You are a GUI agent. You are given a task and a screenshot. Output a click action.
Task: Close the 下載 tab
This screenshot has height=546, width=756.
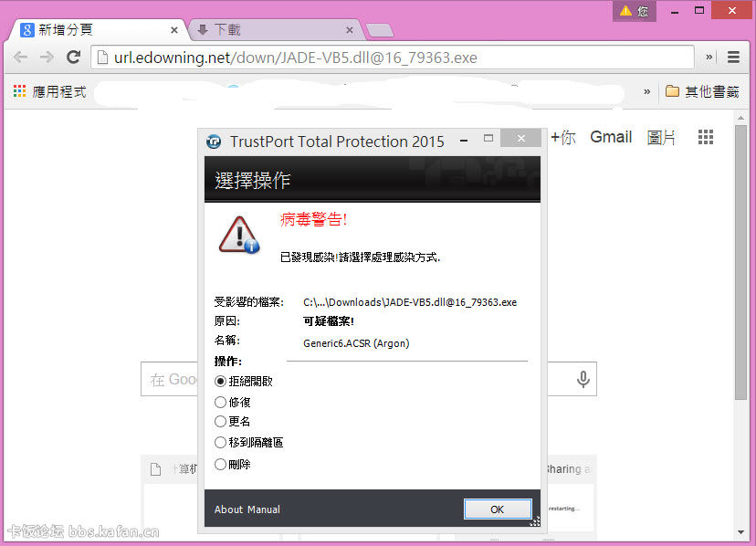point(350,30)
